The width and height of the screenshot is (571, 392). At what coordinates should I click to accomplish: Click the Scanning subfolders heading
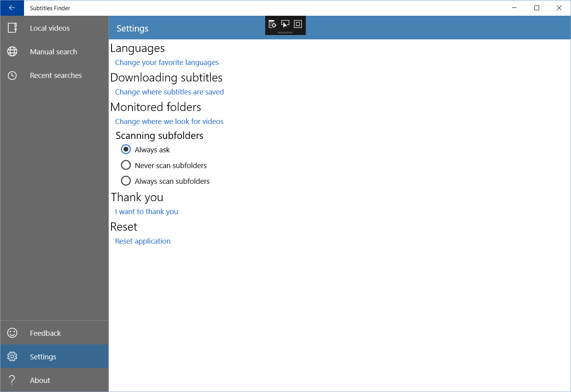160,135
